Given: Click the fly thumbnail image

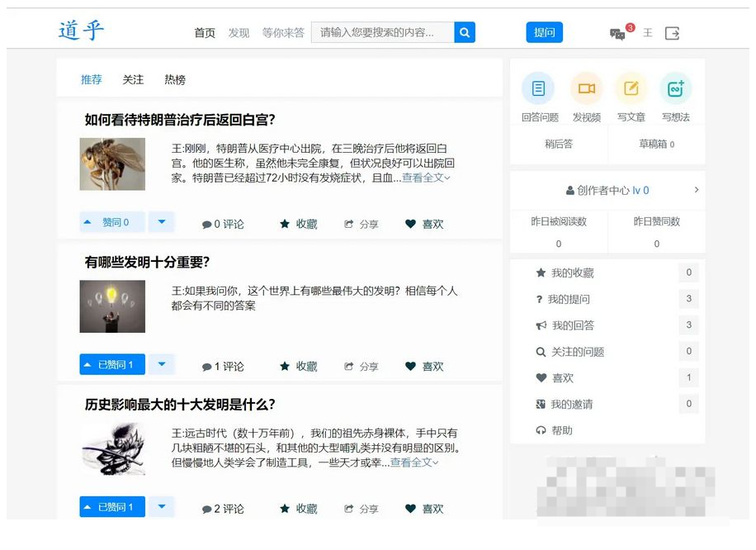Looking at the screenshot, I should point(112,164).
